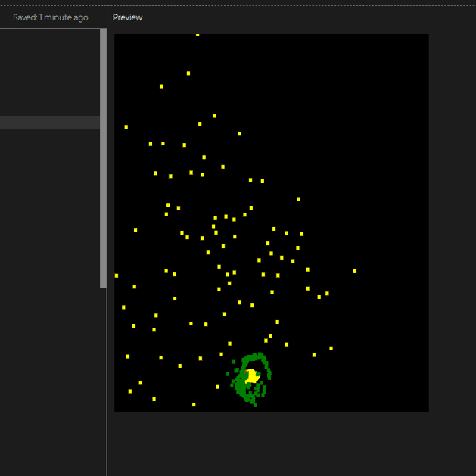The height and width of the screenshot is (476, 476).
Task: Click the Preview label
Action: [x=127, y=17]
